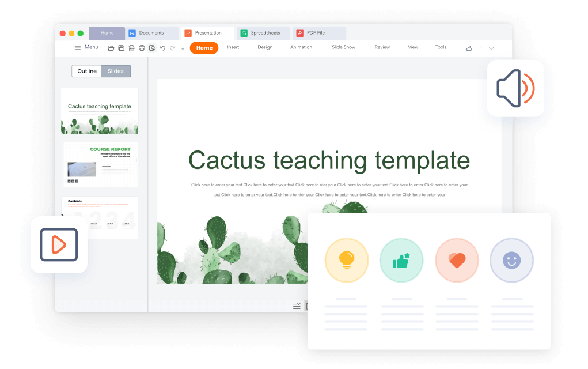The height and width of the screenshot is (369, 588).
Task: Open the Animation ribbon tab
Action: click(x=301, y=47)
